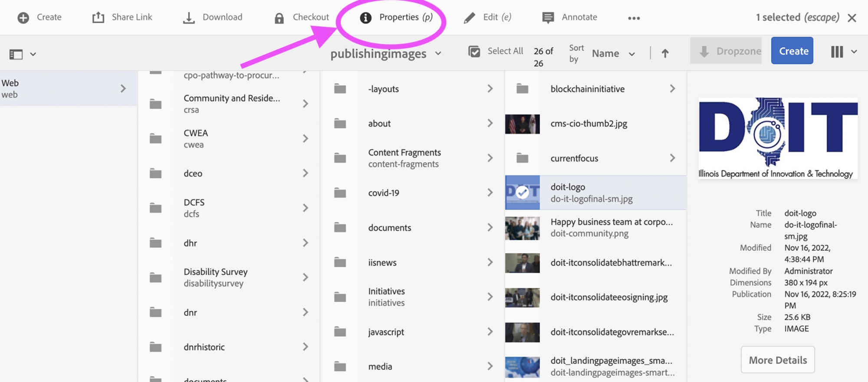
Task: Select the doit-community.png thumbnail
Action: [523, 228]
